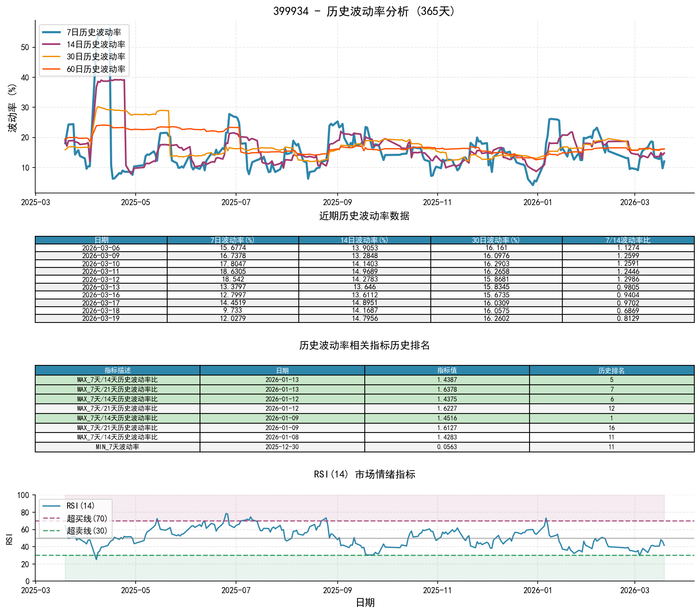Click the 2025-12-30 date cell
This screenshot has width=700, height=613.
click(282, 447)
